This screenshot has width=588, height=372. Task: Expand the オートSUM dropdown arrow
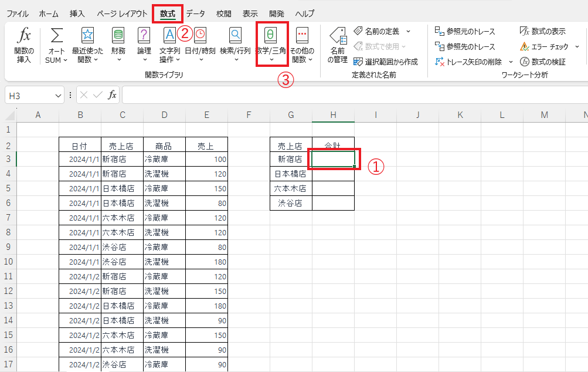coord(65,60)
